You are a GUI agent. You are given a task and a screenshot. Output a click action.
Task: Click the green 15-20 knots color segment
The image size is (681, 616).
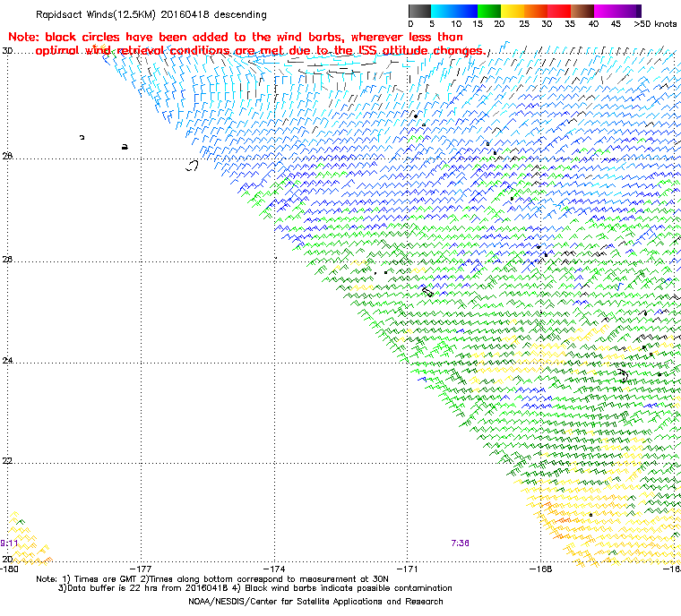click(489, 11)
